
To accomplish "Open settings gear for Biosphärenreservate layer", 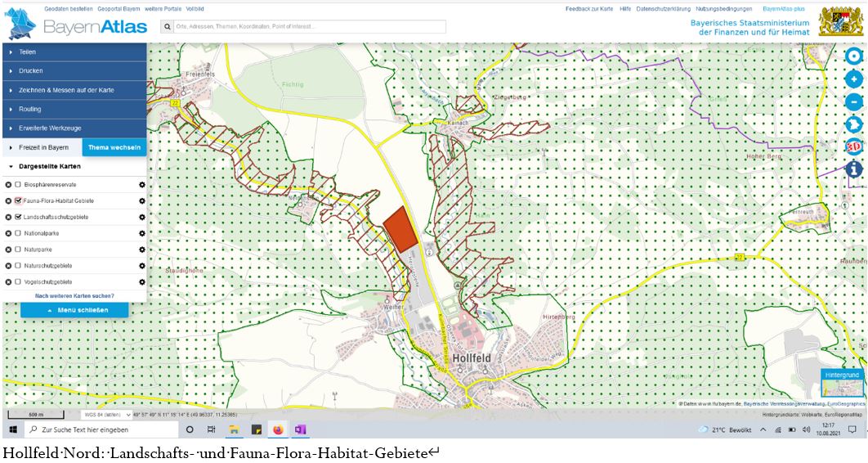I will [x=141, y=185].
